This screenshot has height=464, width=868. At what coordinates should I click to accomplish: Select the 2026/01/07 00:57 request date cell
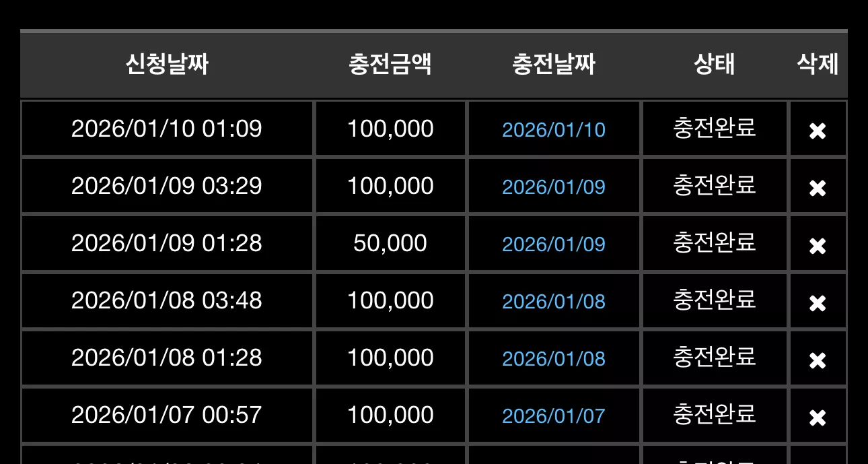coord(167,415)
